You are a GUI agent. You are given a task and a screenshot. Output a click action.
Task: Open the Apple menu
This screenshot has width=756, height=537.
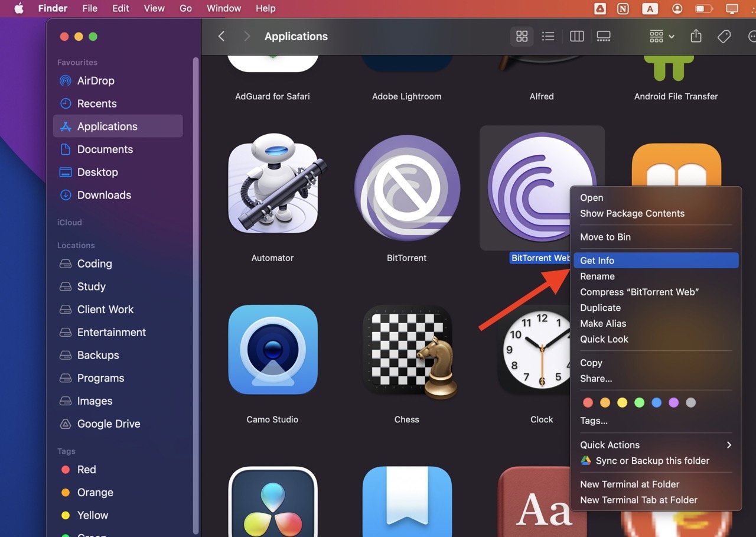(18, 8)
